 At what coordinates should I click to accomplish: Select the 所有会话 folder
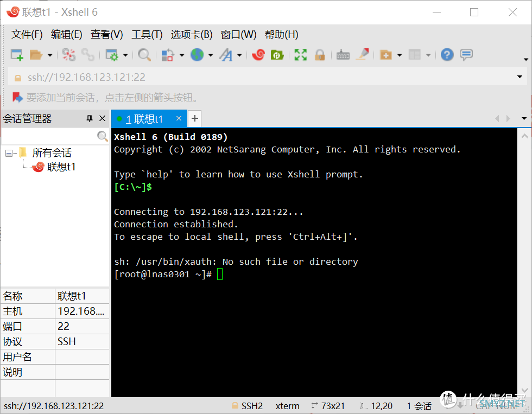coord(52,153)
